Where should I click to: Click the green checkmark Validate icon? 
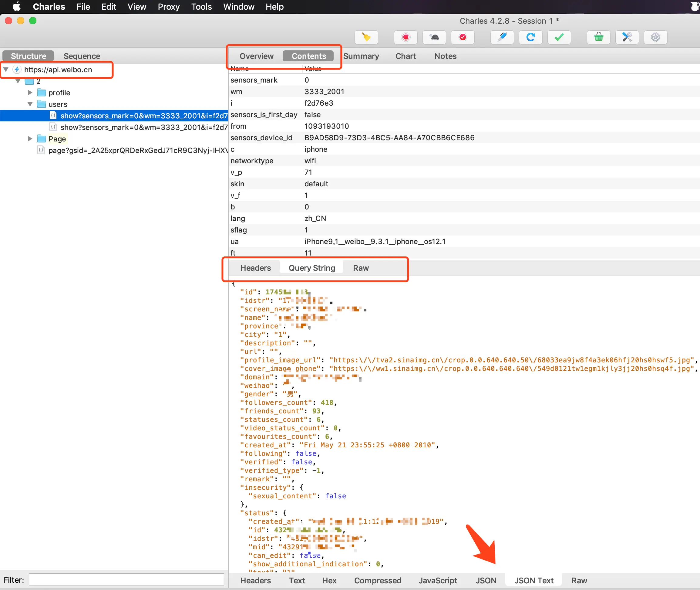pyautogui.click(x=559, y=37)
